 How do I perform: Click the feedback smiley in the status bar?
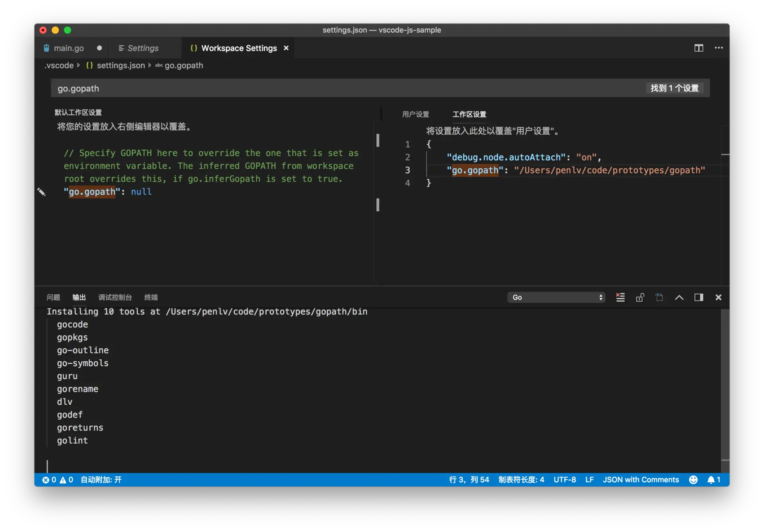(693, 479)
